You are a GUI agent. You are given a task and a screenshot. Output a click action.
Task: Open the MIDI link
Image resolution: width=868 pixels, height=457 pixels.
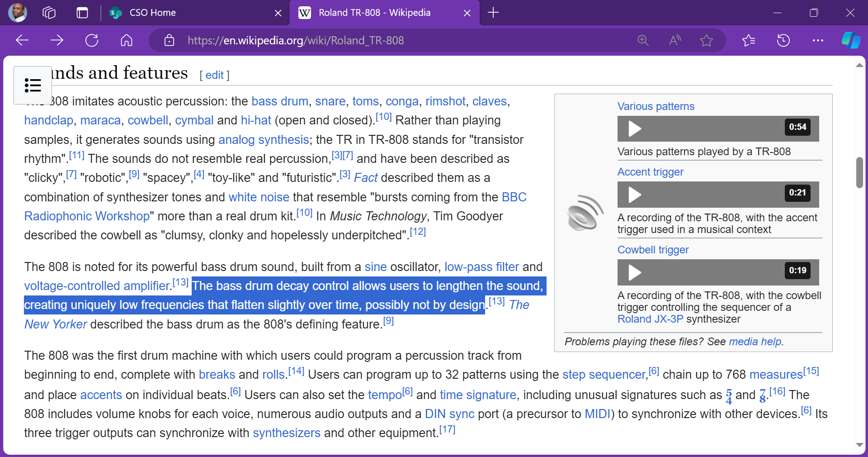[x=598, y=414]
